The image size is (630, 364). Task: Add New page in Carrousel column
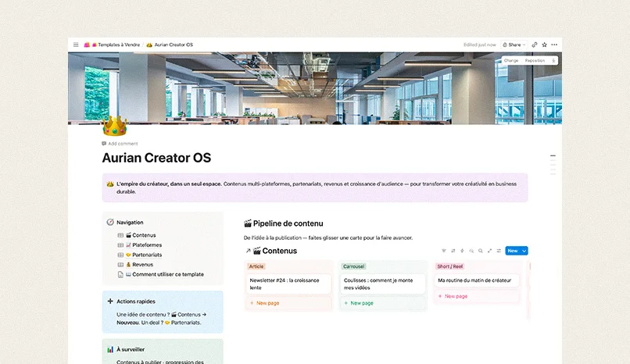click(383, 303)
